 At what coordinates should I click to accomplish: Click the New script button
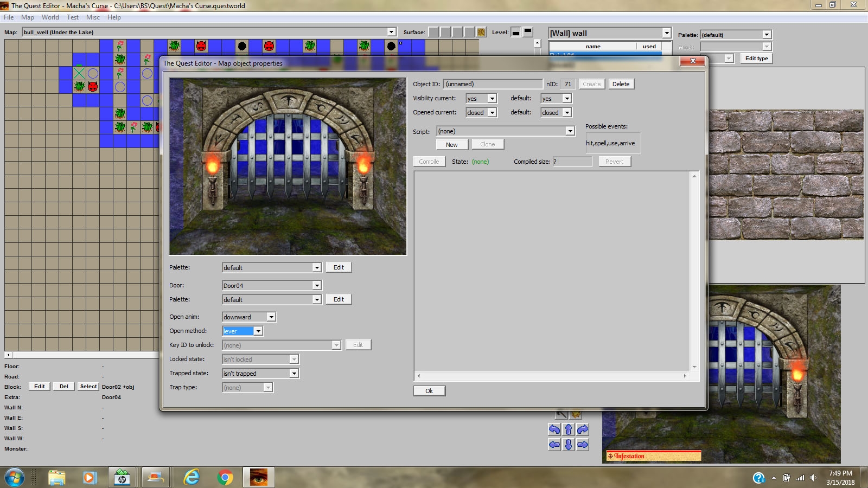click(452, 145)
